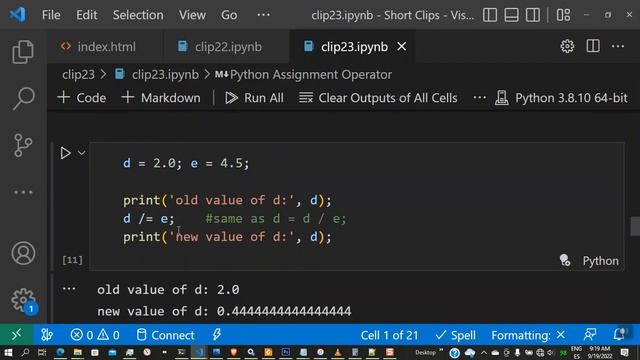Click execution count [11]

tap(72, 260)
